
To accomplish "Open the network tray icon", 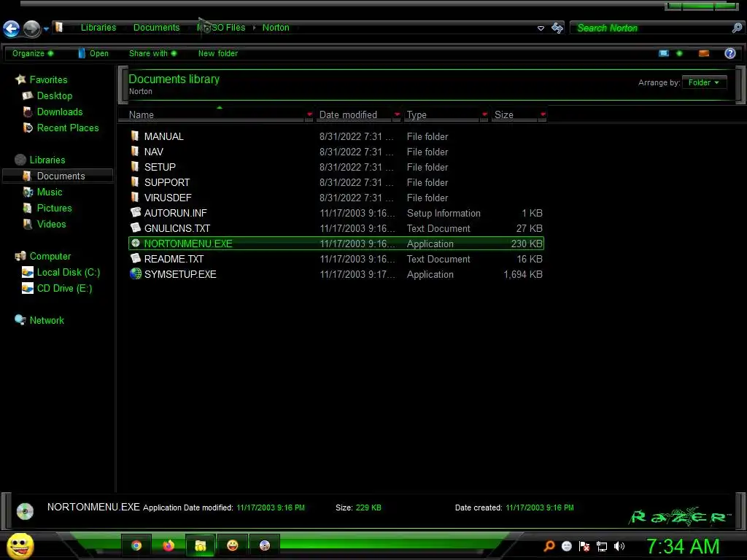I will (x=602, y=547).
